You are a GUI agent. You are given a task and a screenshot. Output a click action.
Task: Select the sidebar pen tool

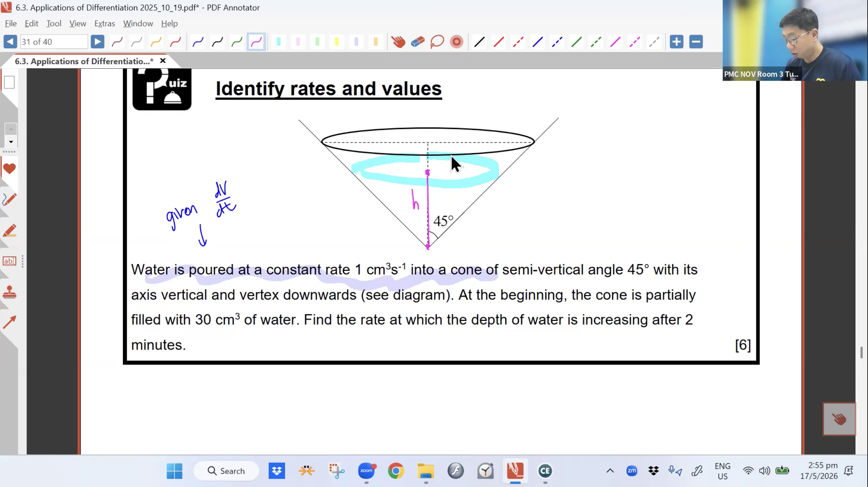(9, 199)
